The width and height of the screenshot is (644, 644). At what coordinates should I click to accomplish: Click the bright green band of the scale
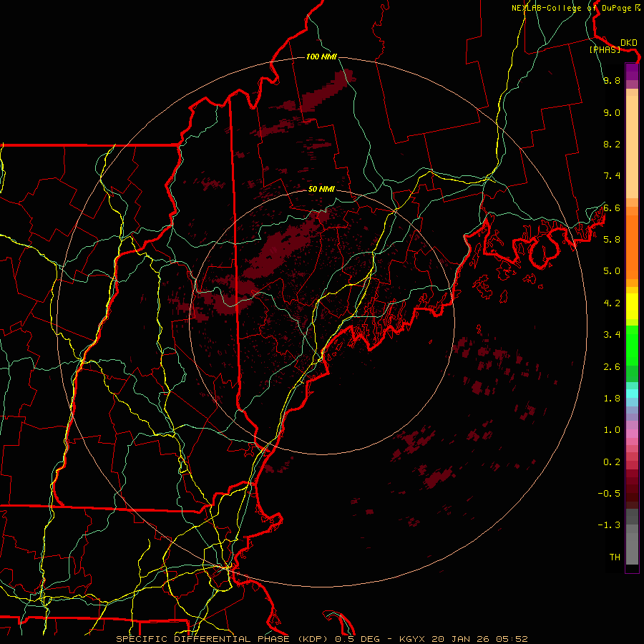click(x=632, y=345)
